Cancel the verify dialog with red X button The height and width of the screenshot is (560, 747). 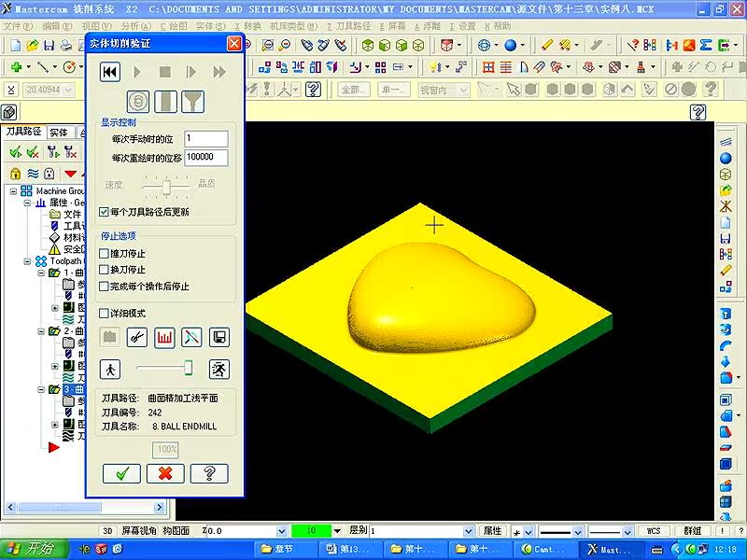coord(165,473)
